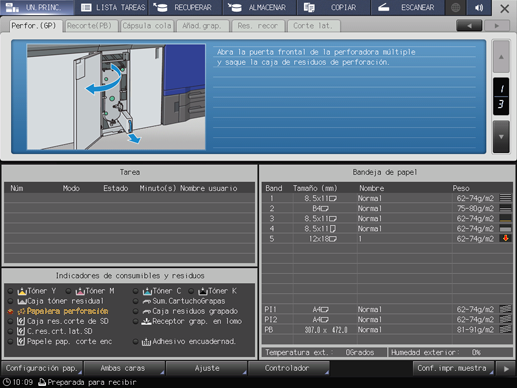This screenshot has height=388, width=517.
Task: Click the Receptor grap. en lomo icon
Action: tap(147, 321)
